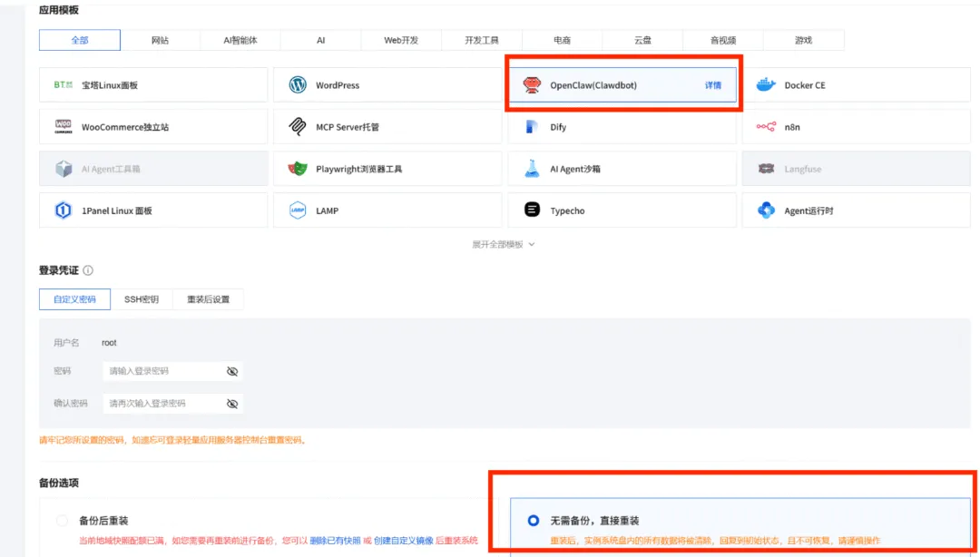Screen dimensions: 980x557
Task: Select the Dify template name text
Action: [x=558, y=127]
